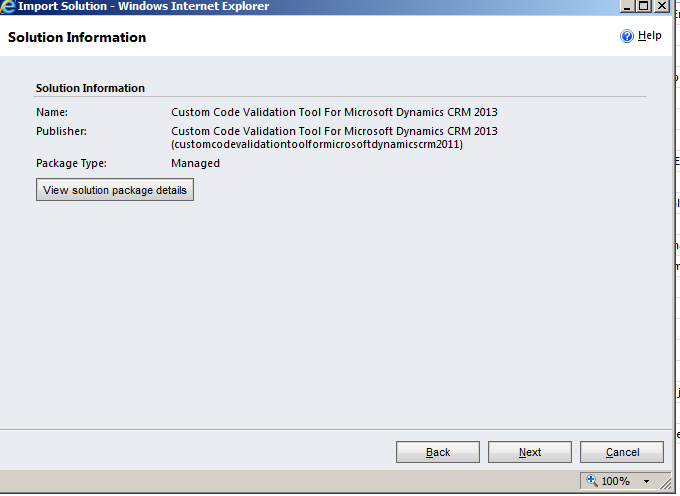
Task: Open the zoom level dropdown arrow
Action: 646,481
